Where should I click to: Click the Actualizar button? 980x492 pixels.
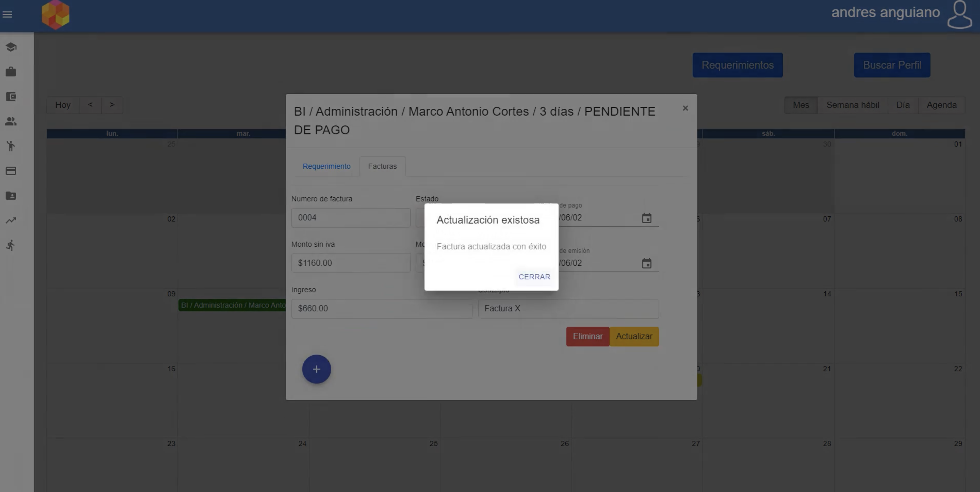pos(634,337)
